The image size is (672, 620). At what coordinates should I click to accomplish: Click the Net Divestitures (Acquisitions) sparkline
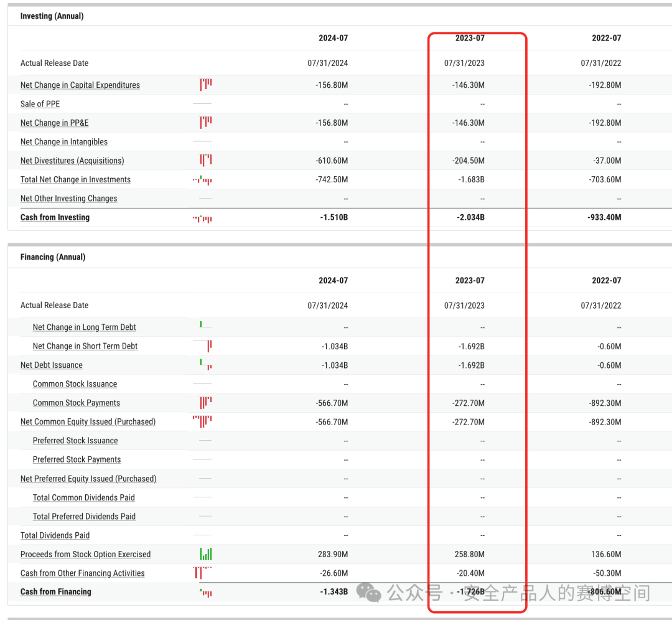click(206, 160)
